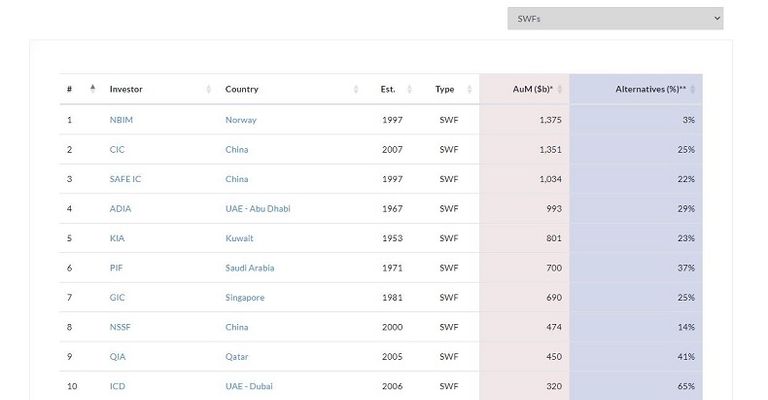Sort table by rank number column arrow
768x400 pixels.
pyautogui.click(x=93, y=89)
